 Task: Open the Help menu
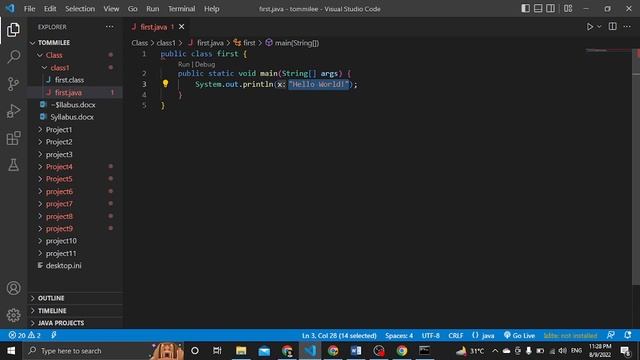211,9
